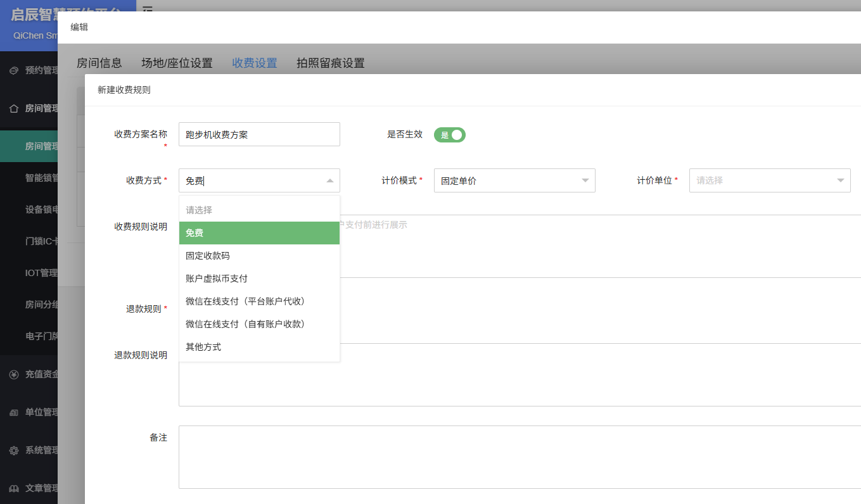Viewport: 861px width, 504px height.
Task: Click the 充值资金 yen icon in sidebar
Action: (14, 374)
